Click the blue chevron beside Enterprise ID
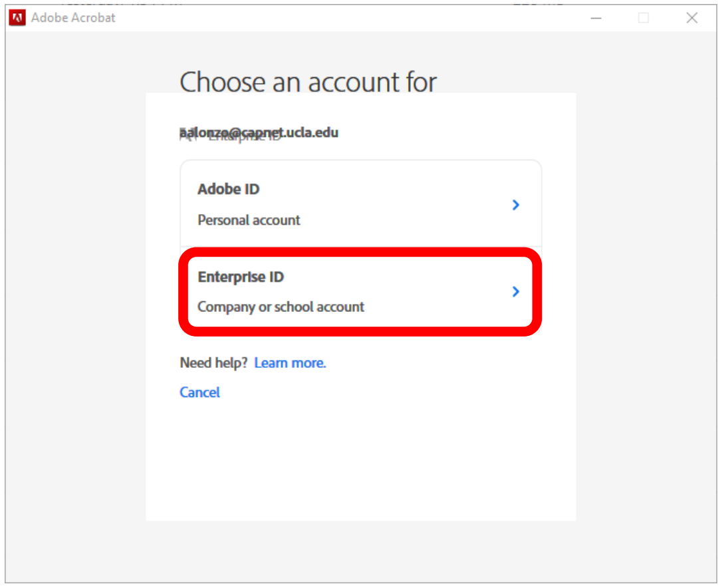Viewport: 722px width, 588px height. click(x=516, y=291)
